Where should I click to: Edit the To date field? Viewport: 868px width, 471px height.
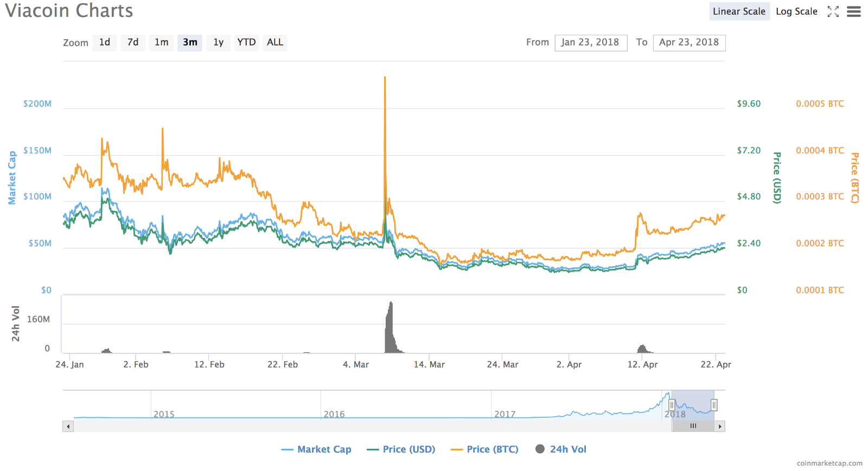pos(689,42)
